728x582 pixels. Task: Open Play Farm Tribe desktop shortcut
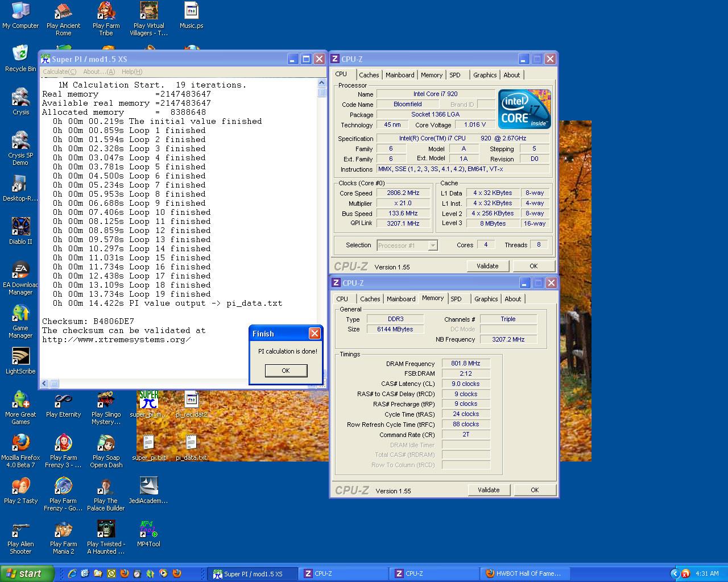coord(106,19)
